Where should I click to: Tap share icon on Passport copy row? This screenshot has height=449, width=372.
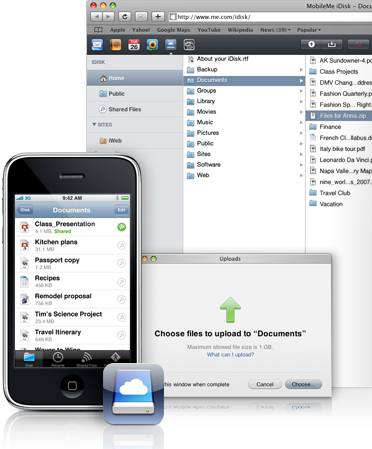122,263
